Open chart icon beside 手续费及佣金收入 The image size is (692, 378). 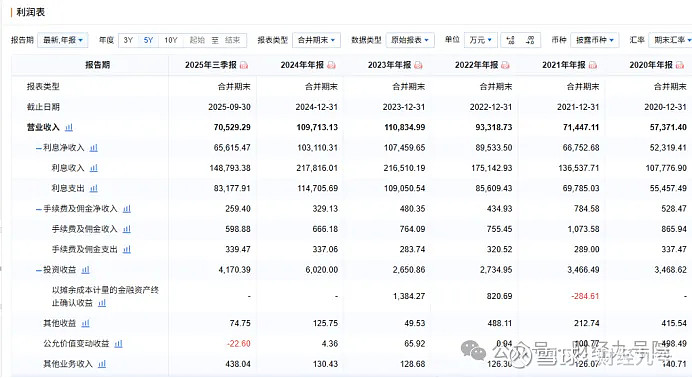127,229
